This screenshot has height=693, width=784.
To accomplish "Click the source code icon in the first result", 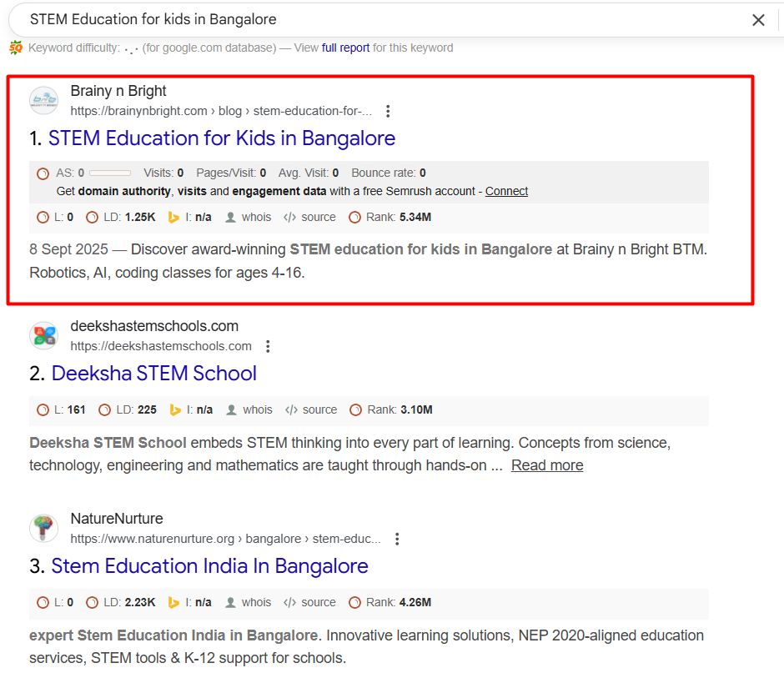I will coord(290,218).
